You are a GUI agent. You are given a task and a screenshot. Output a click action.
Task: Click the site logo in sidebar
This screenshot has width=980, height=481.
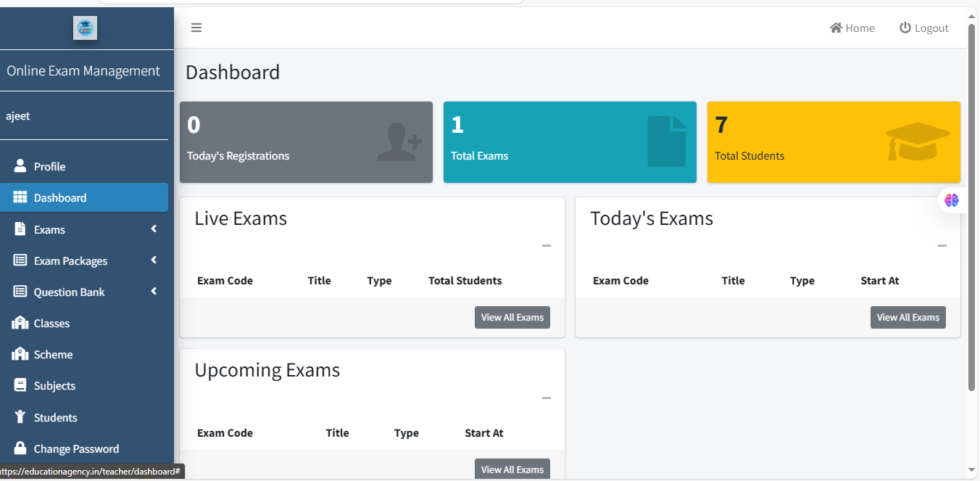pyautogui.click(x=85, y=28)
